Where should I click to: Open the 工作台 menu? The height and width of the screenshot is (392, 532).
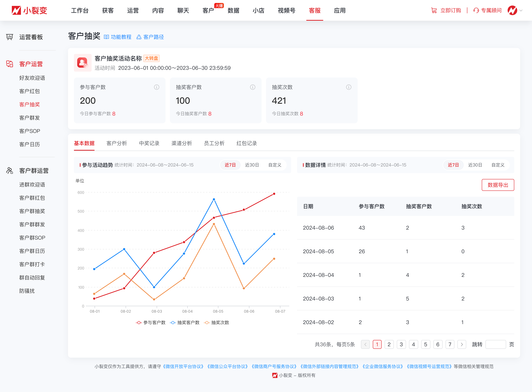click(80, 10)
